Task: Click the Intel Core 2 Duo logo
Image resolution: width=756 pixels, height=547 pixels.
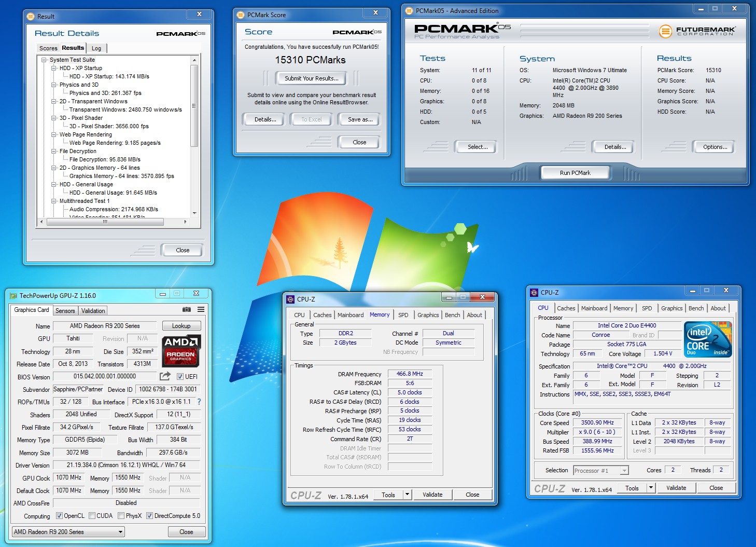Action: [x=708, y=340]
